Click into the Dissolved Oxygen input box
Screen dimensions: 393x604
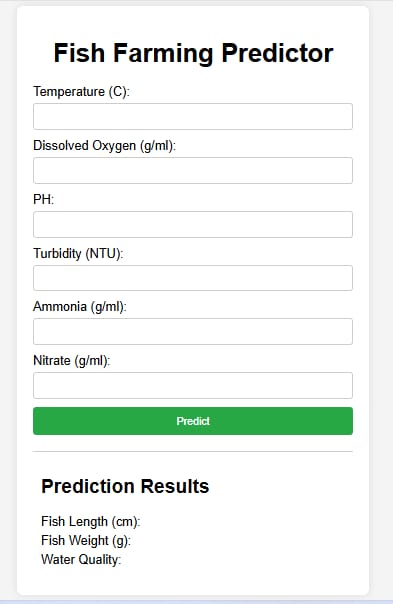point(193,170)
